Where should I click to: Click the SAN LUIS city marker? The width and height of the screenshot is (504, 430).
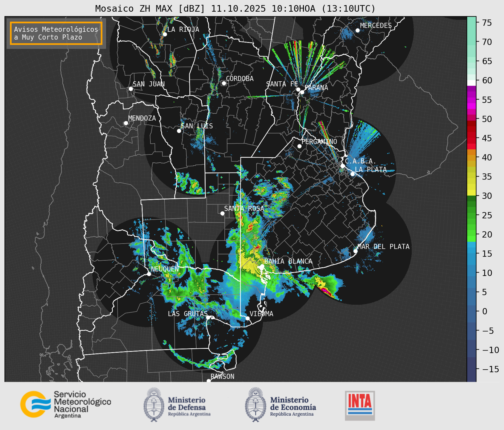(179, 131)
